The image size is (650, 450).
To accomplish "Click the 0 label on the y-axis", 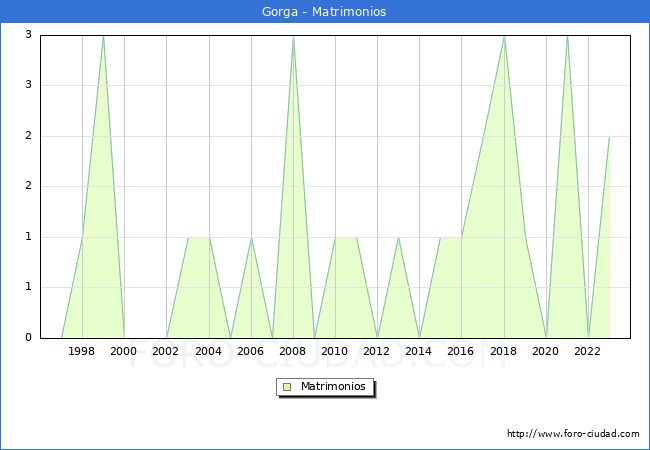I will 29,338.
